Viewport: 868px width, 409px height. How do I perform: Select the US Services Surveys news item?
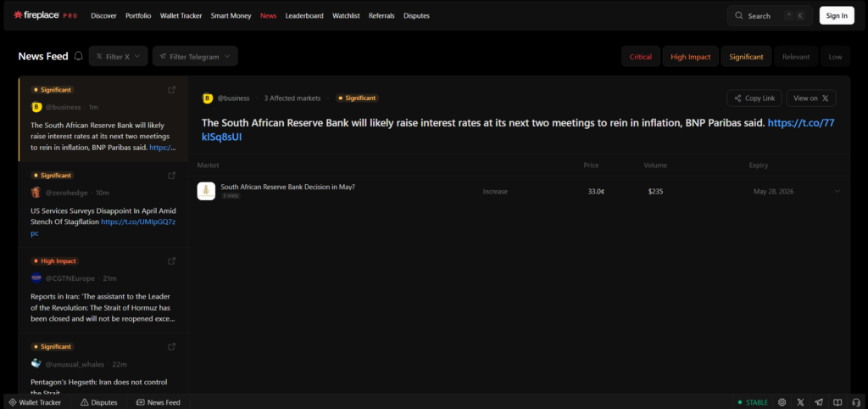tap(103, 204)
